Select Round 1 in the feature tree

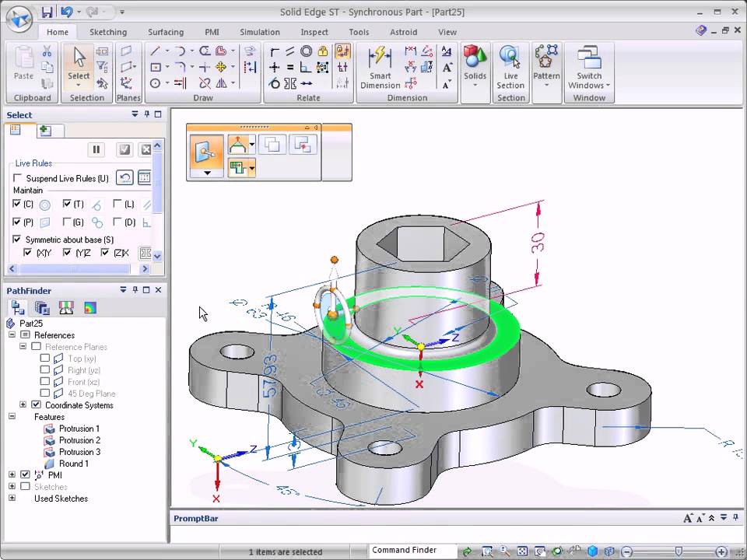tap(73, 464)
